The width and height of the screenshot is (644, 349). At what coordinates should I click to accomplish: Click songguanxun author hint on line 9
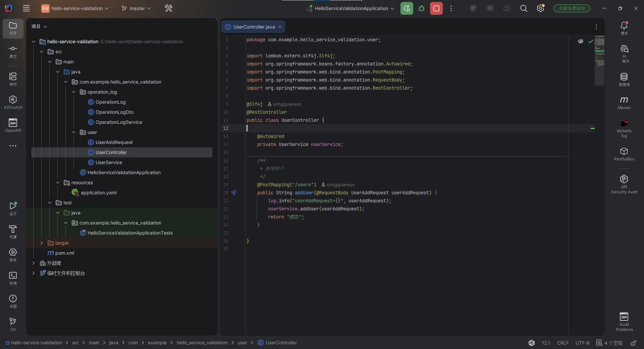pyautogui.click(x=284, y=104)
